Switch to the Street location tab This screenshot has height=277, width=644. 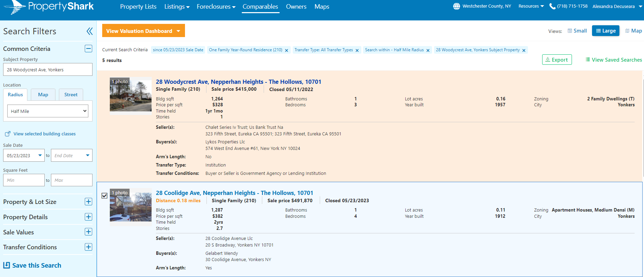[71, 95]
